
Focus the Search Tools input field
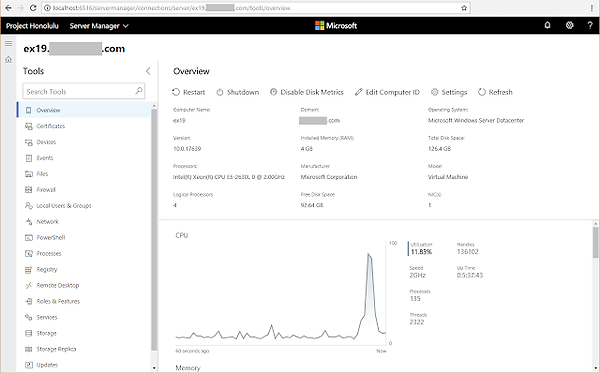79,91
